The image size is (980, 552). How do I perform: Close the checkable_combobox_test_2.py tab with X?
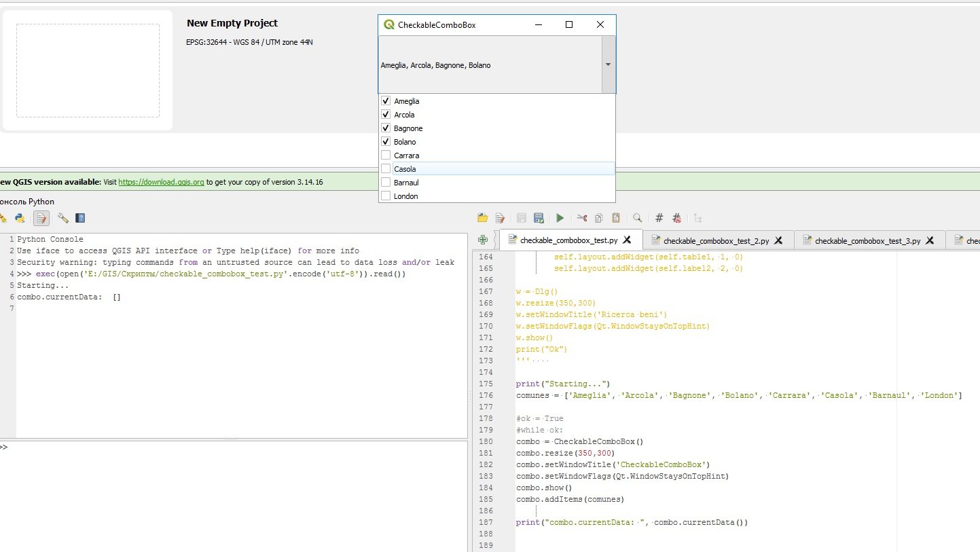[779, 240]
